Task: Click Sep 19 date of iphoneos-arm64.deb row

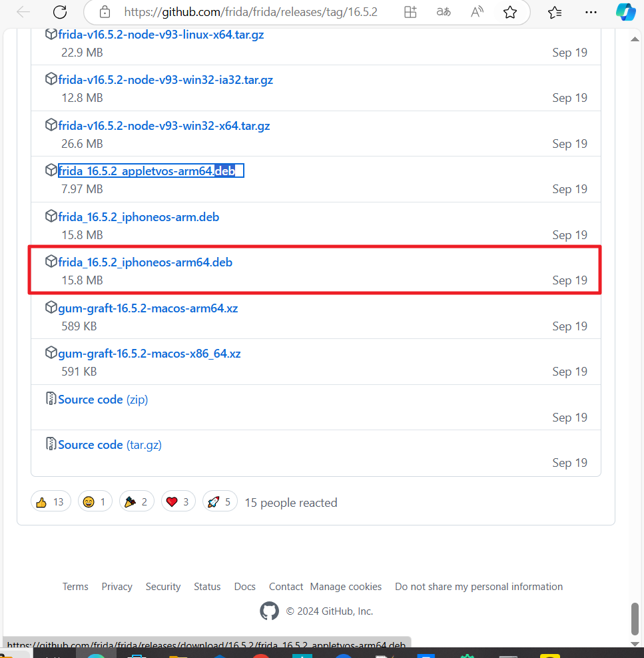Action: [x=569, y=281]
